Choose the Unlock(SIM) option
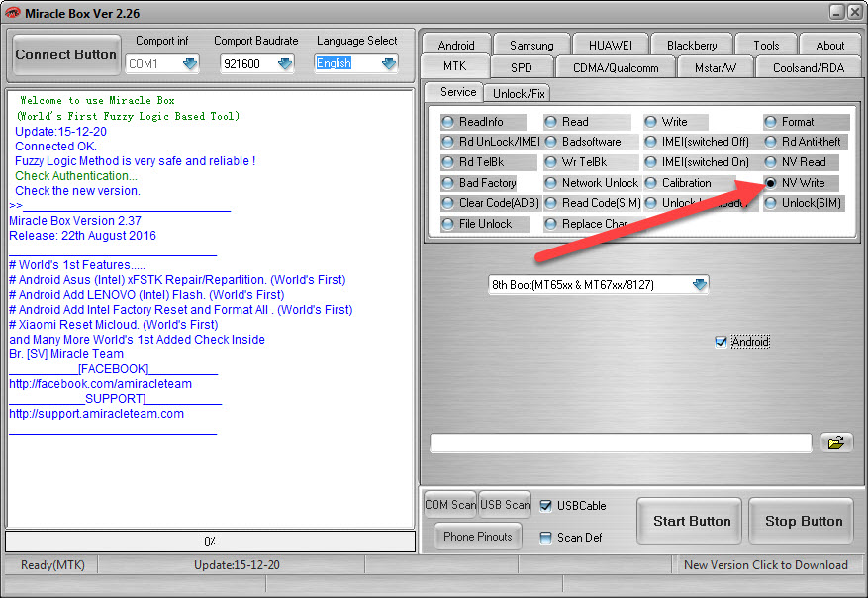The image size is (868, 598). pyautogui.click(x=804, y=203)
